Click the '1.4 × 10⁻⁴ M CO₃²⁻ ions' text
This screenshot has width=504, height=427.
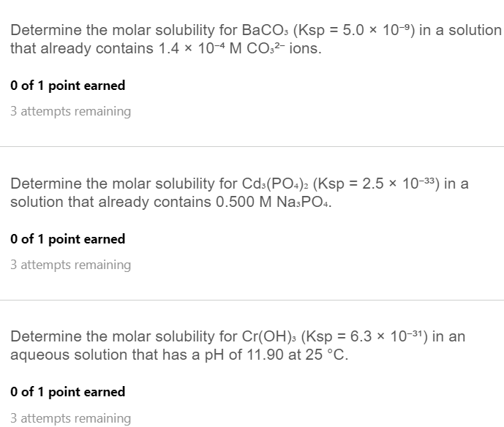coord(240,48)
